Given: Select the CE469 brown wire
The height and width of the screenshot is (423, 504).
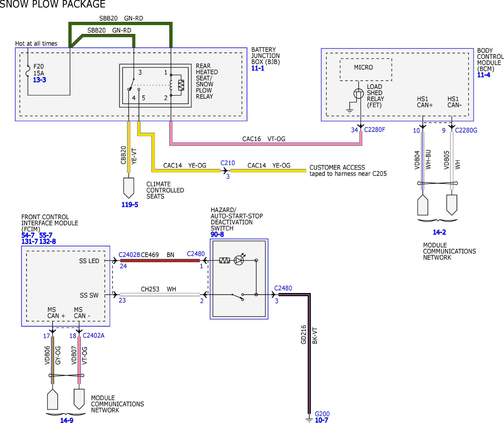Looking at the screenshot, I should point(160,261).
